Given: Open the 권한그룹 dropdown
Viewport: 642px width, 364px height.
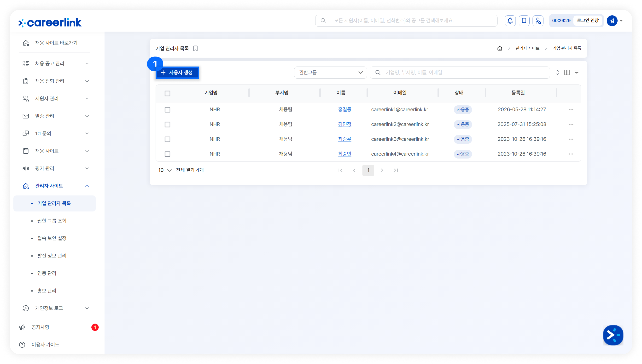Looking at the screenshot, I should (x=330, y=73).
